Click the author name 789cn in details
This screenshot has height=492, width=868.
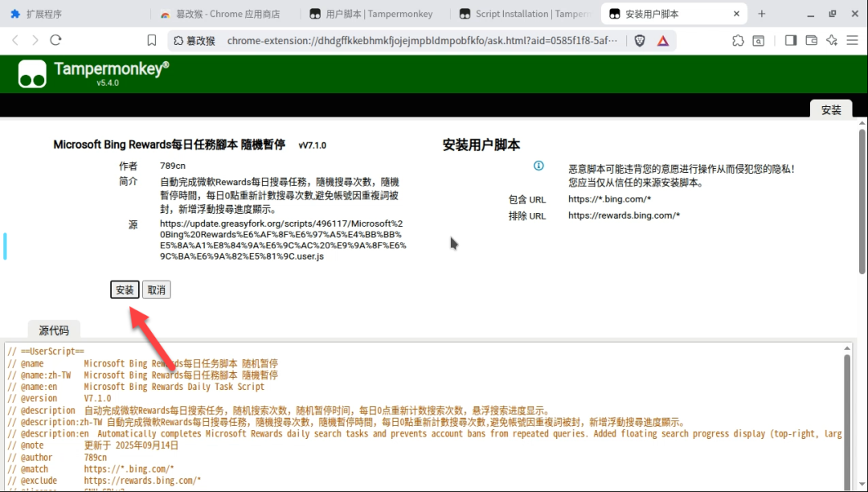point(173,166)
